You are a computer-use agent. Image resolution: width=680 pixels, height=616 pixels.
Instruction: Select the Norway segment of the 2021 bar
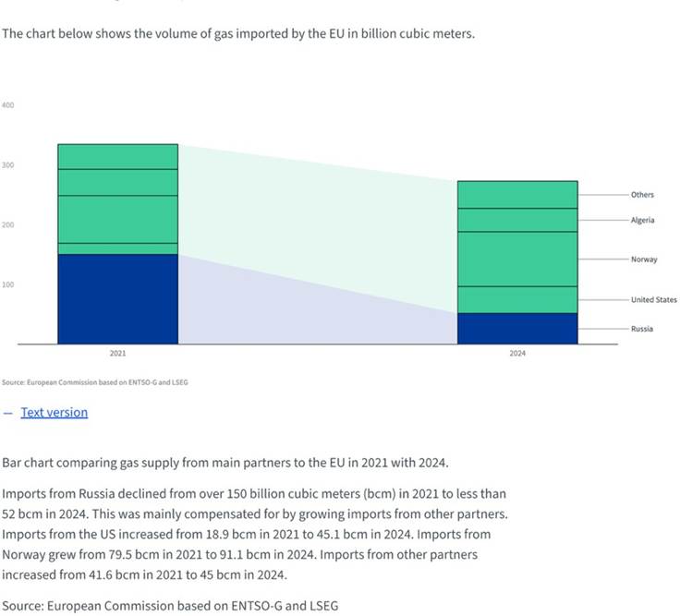pos(117,219)
